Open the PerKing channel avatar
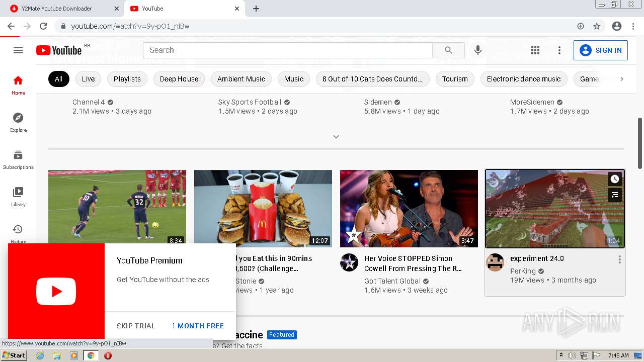The image size is (644, 362). 495,262
